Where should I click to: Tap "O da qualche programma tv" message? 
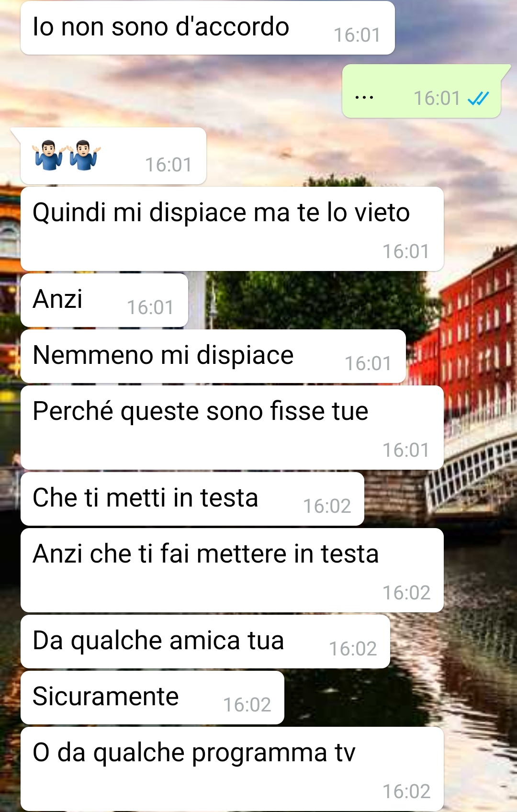coord(232,769)
